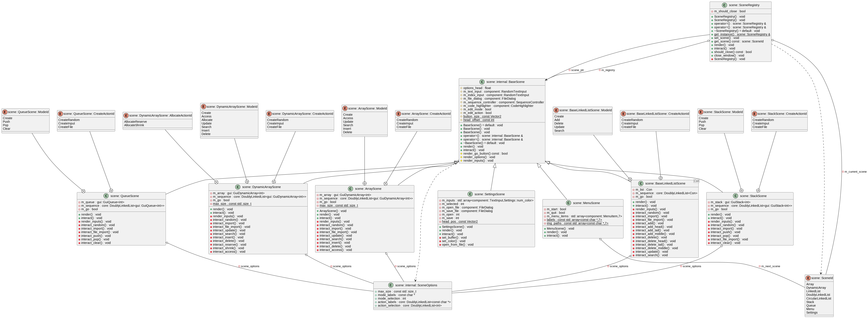Click the MenuScene class icon
The height and width of the screenshot is (318, 868).
pyautogui.click(x=568, y=203)
